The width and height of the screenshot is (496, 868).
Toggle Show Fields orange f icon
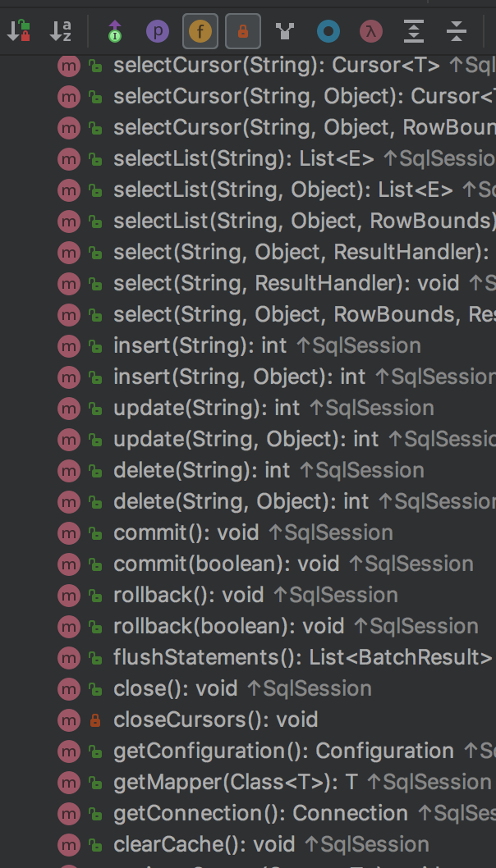200,32
